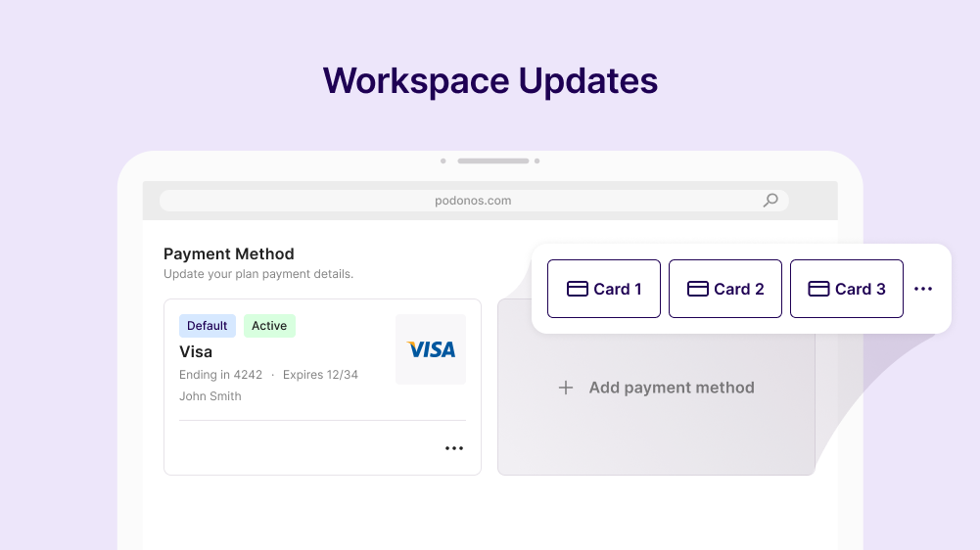The image size is (980, 550).
Task: Click the Ending in 4242 text
Action: click(x=220, y=375)
